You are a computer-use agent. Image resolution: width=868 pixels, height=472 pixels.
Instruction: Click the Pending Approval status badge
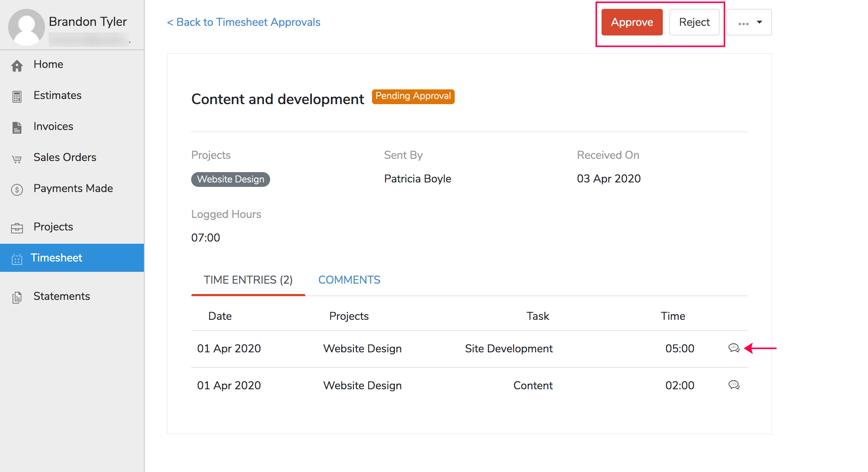pyautogui.click(x=413, y=96)
